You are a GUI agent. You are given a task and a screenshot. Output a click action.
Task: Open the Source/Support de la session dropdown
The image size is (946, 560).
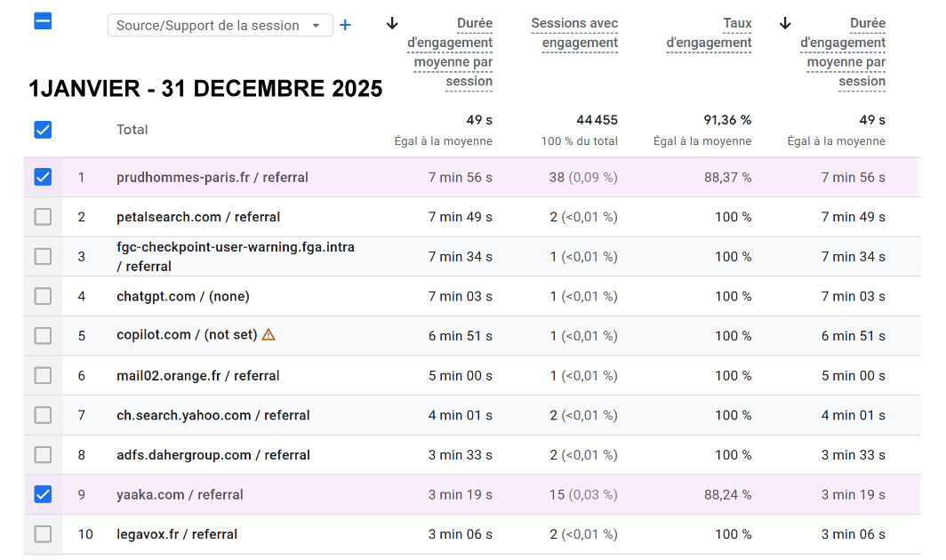(220, 26)
